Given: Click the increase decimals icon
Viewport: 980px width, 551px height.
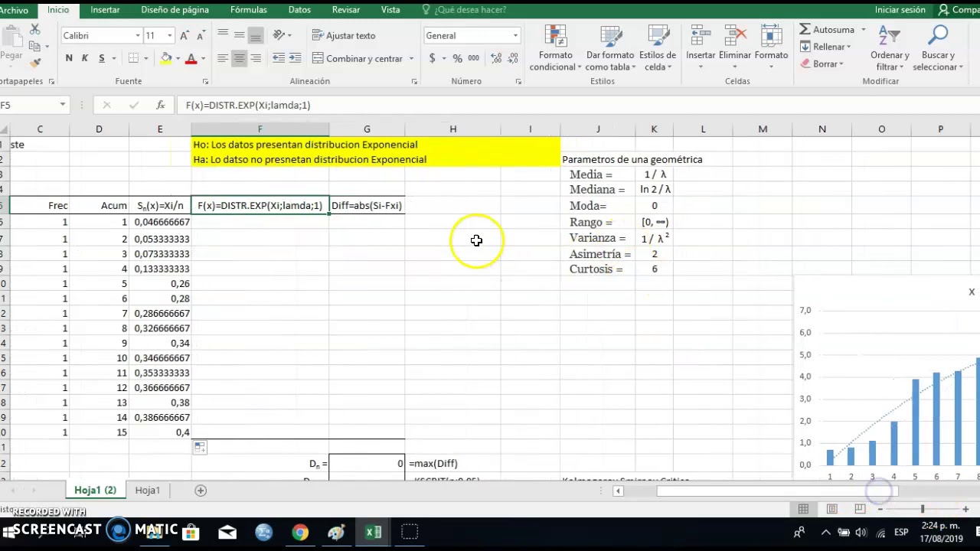Looking at the screenshot, I should point(496,58).
